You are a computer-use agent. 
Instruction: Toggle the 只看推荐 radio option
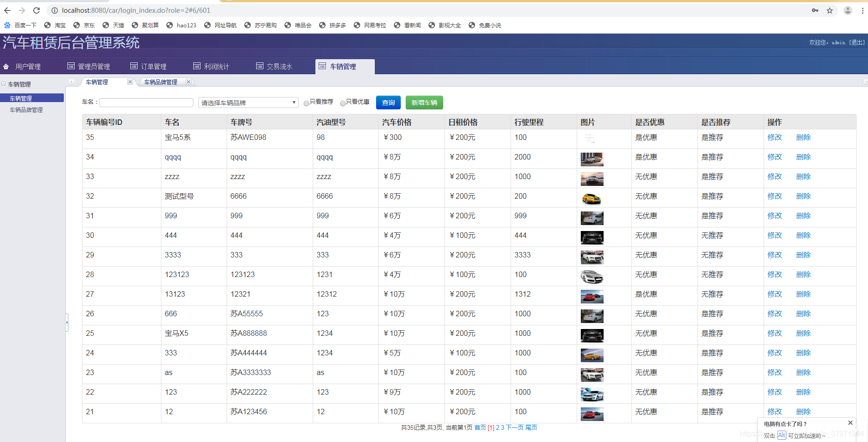click(306, 103)
